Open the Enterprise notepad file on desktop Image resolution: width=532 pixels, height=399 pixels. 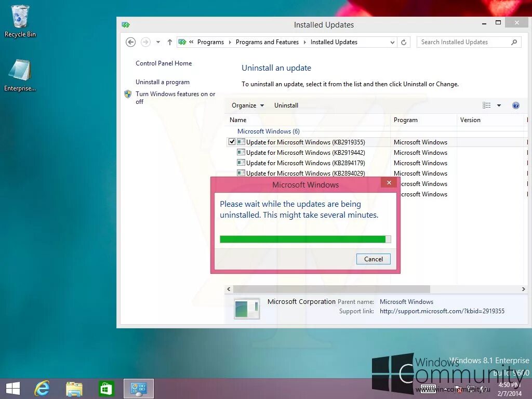click(20, 75)
